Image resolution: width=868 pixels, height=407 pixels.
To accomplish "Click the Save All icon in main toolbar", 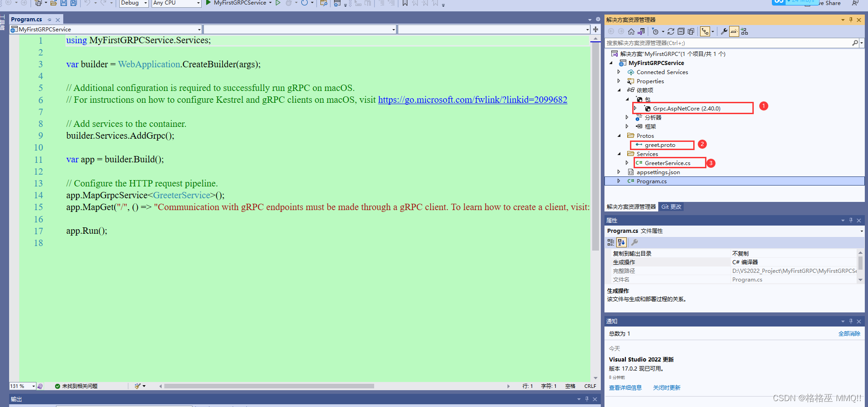I will click(x=73, y=3).
